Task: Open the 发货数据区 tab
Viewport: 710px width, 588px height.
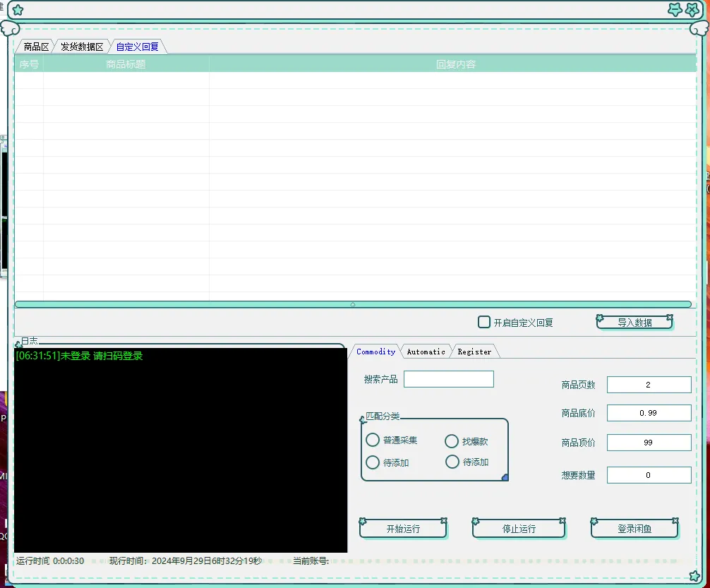Action: coord(82,47)
